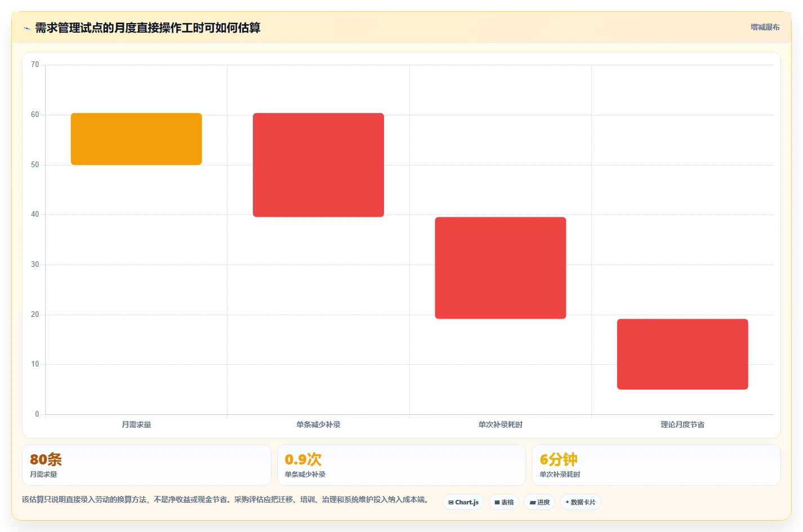Click the orange 月需求量 bar
Screen dimensions: 803x532
[x=136, y=139]
